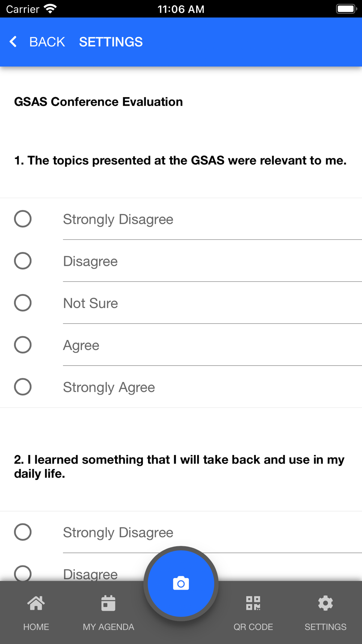Tap the SETTINGS header title
Viewport: 362px width, 644px height.
click(111, 42)
